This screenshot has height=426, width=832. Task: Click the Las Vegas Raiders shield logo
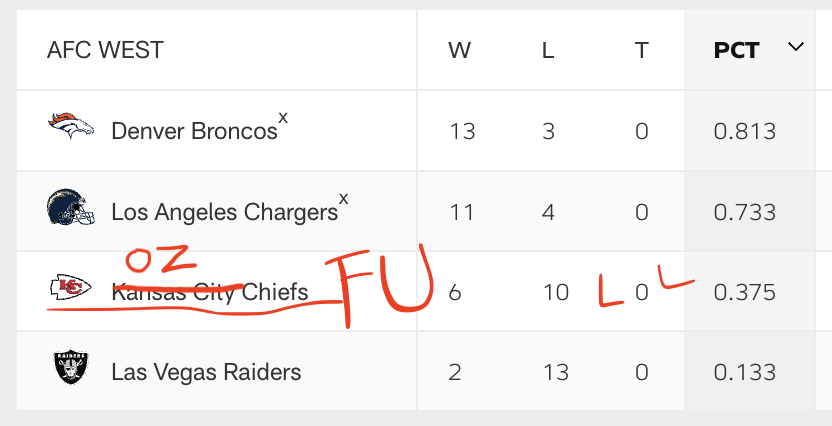click(x=71, y=369)
